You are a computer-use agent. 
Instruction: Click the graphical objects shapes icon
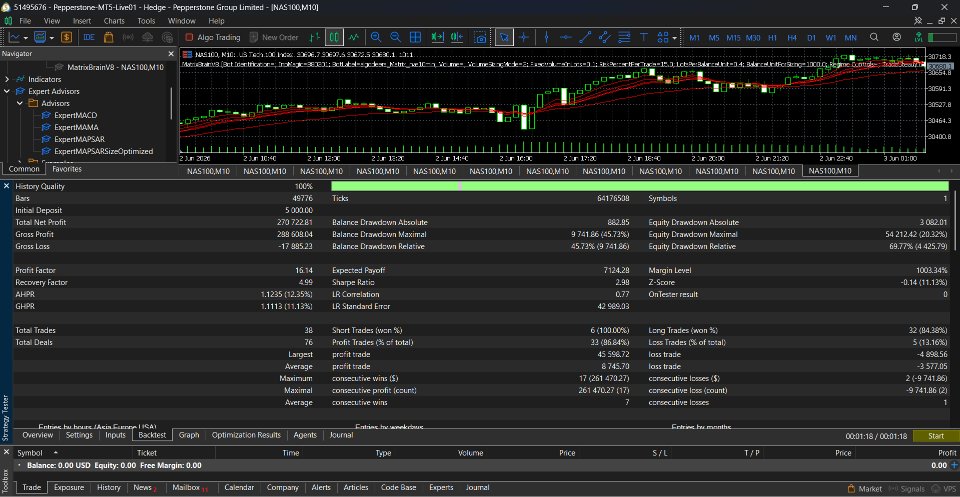pos(662,37)
